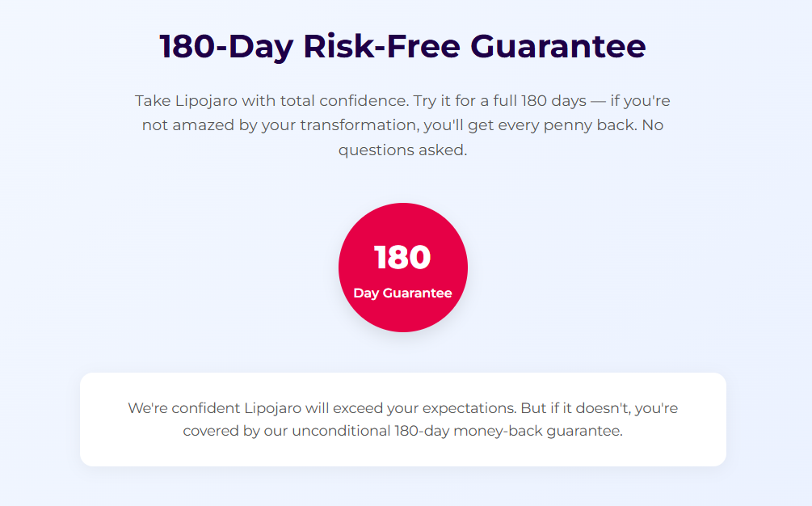
Task: Click 'But if it doesn't, you're' text
Action: click(x=600, y=408)
